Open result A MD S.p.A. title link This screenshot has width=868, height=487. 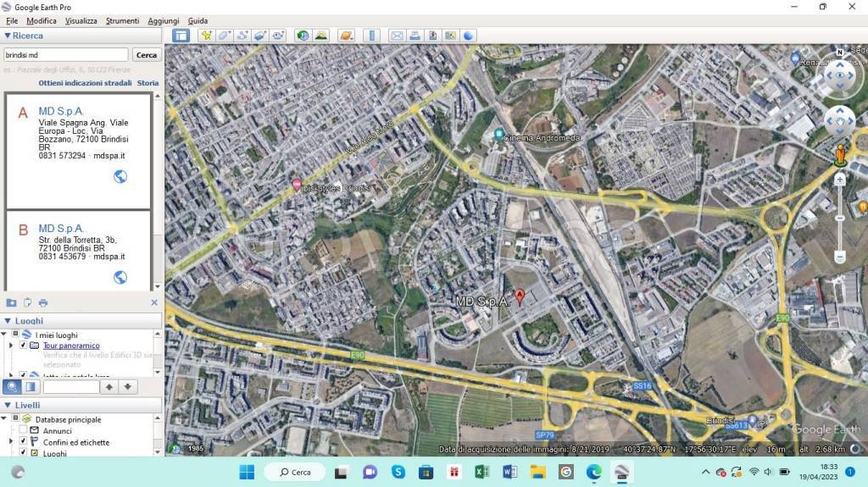point(61,111)
